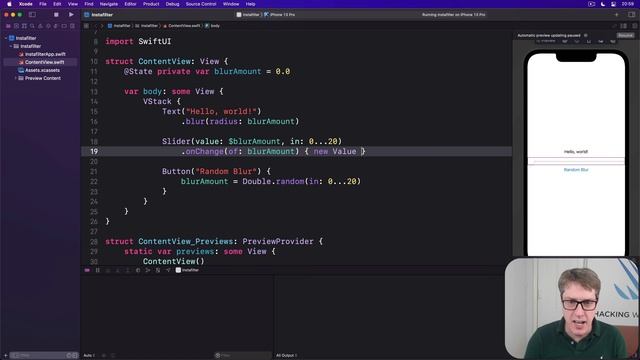Open the Editor menu
This screenshot has width=640, height=360.
coord(130,4)
